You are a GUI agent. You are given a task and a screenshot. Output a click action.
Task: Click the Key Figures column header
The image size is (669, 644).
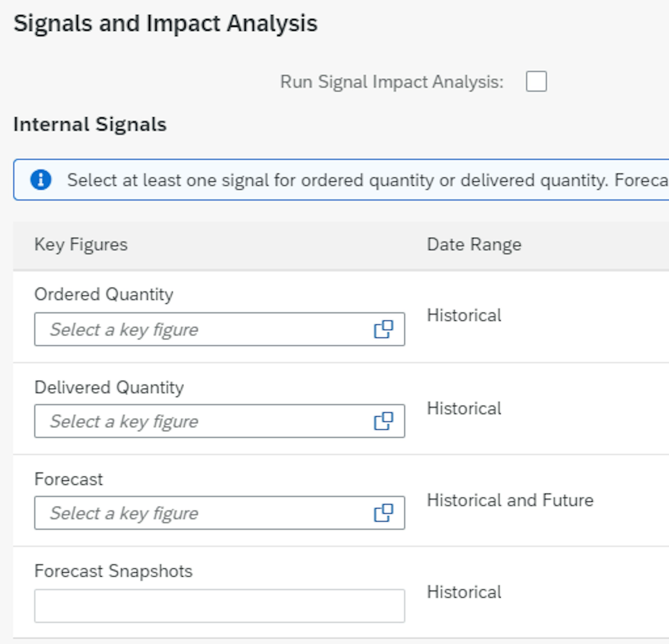pyautogui.click(x=81, y=245)
